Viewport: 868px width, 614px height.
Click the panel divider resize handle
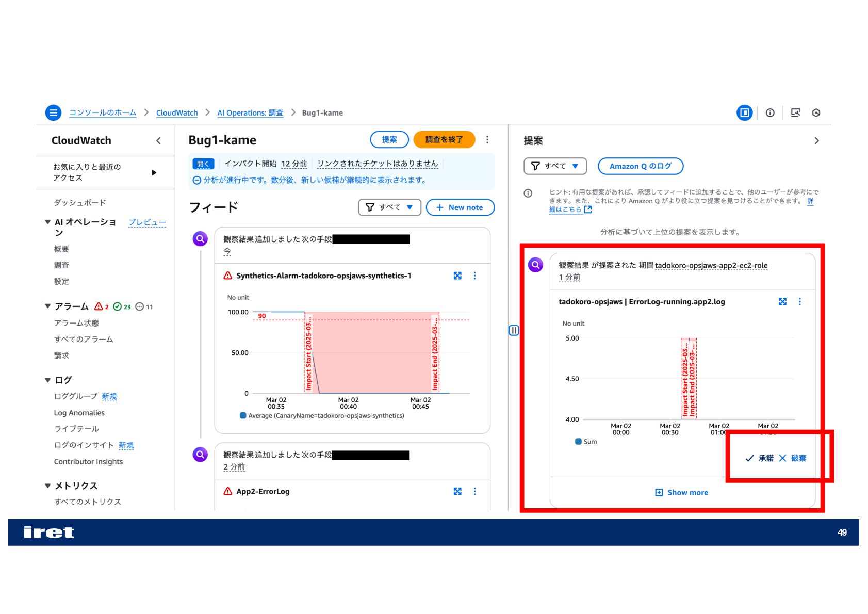pos(514,330)
